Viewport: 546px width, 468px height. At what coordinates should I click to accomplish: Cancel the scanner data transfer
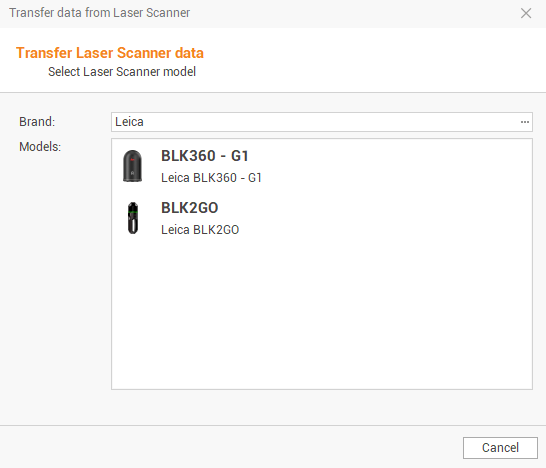[x=500, y=448]
